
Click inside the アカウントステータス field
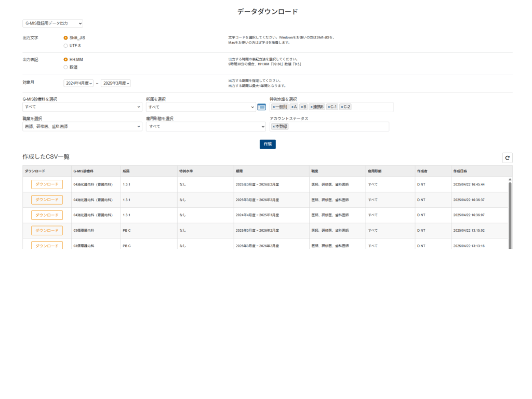(338, 127)
